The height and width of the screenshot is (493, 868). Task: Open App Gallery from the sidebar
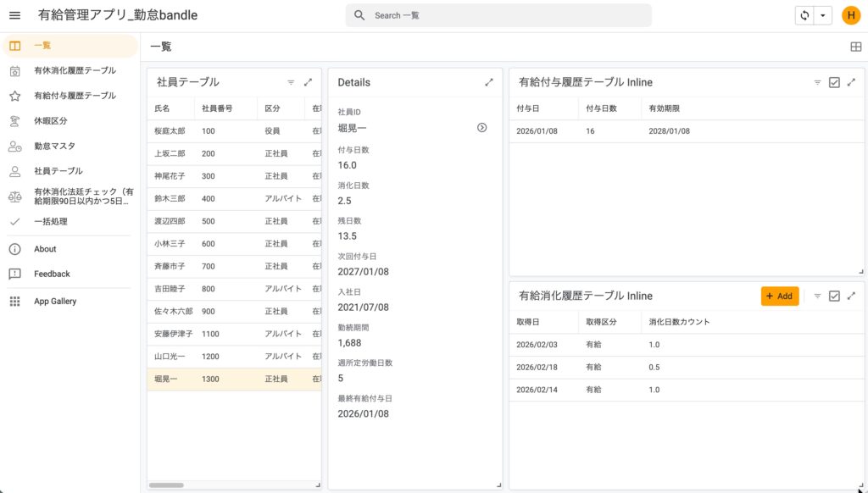click(x=55, y=302)
